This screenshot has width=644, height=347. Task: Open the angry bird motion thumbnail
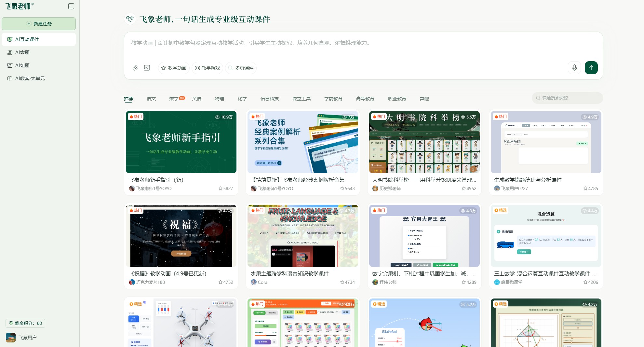click(x=424, y=323)
